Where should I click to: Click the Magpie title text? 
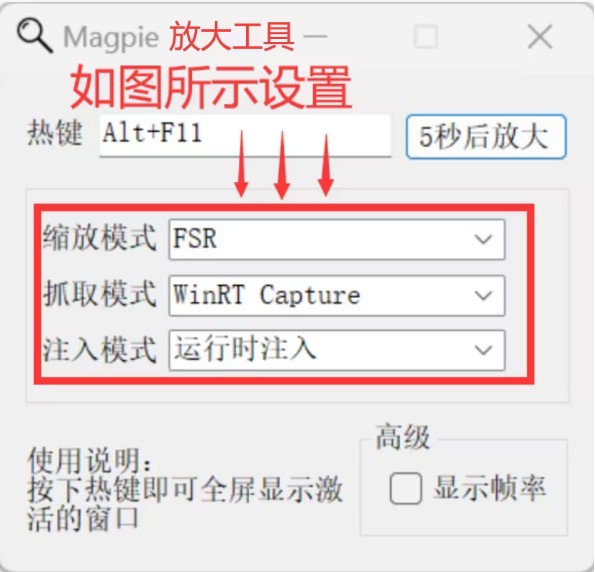pyautogui.click(x=111, y=38)
